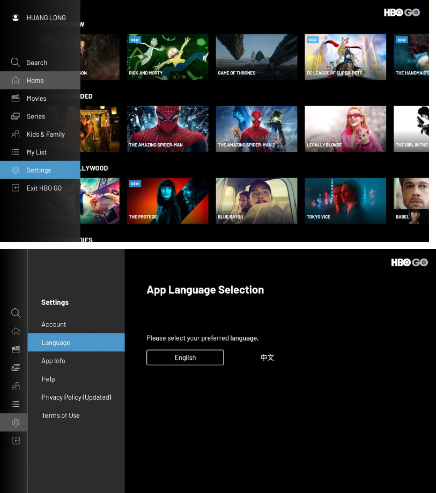Choose 中文 language option

[267, 358]
